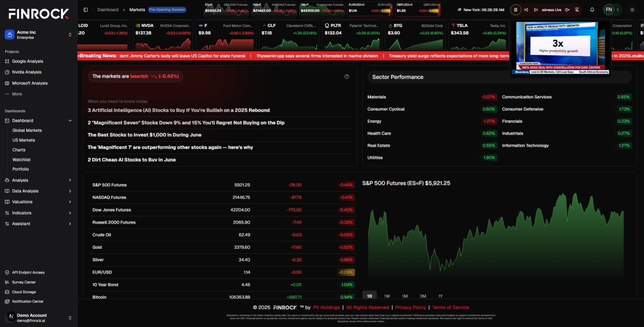The image size is (644, 327).
Task: Expand the Valuations menu
Action: tap(38, 202)
